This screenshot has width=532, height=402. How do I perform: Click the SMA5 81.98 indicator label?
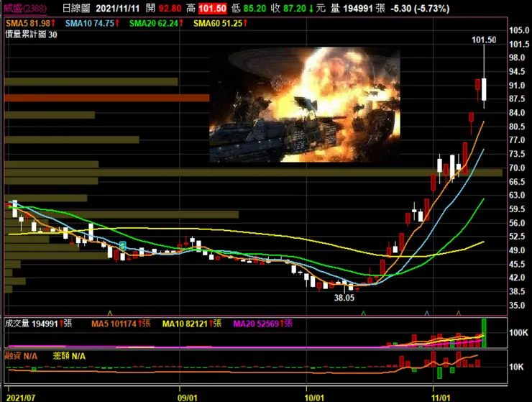[x=30, y=24]
